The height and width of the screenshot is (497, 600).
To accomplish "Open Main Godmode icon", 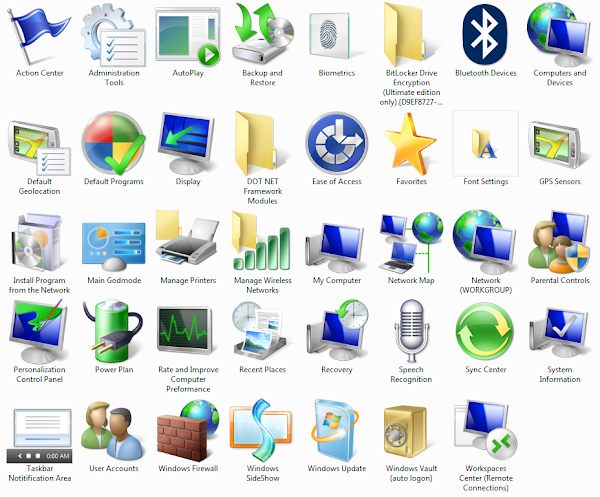I will coord(114,246).
